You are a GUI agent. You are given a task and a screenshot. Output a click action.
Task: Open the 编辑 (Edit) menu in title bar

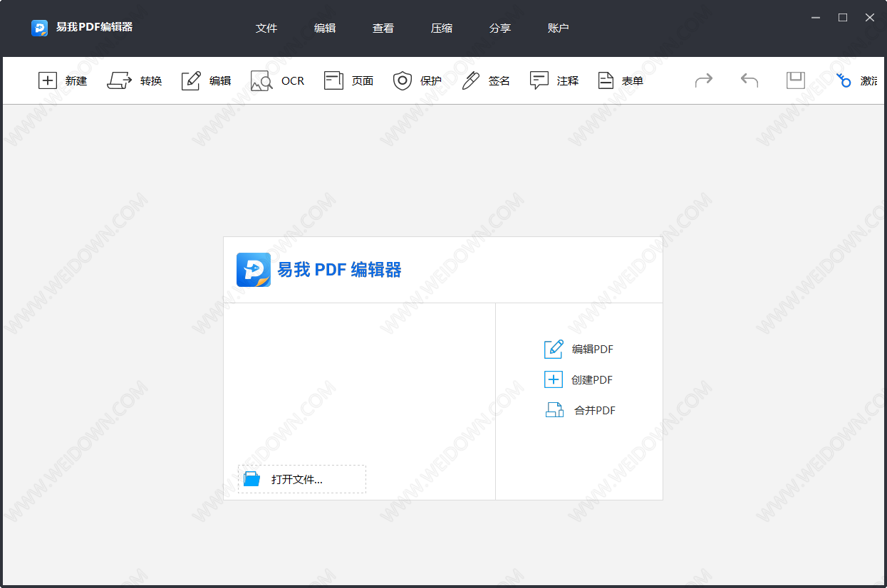pos(325,28)
